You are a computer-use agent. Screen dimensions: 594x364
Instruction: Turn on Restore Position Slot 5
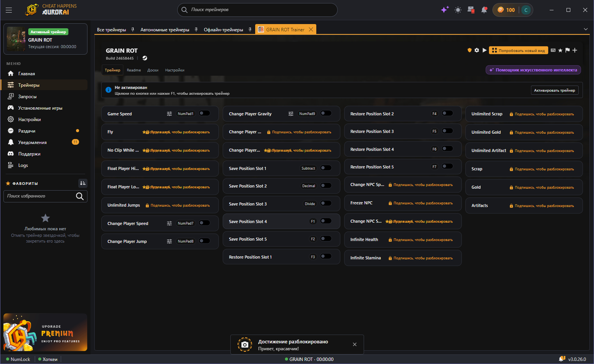coord(447,167)
